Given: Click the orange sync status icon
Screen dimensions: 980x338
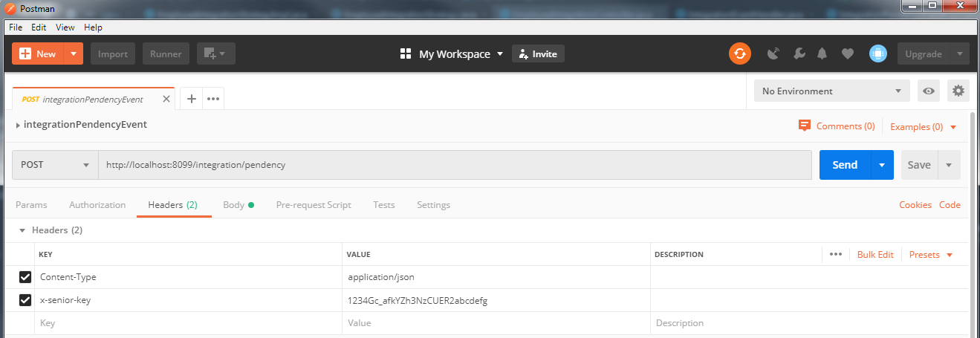Looking at the screenshot, I should (x=739, y=53).
